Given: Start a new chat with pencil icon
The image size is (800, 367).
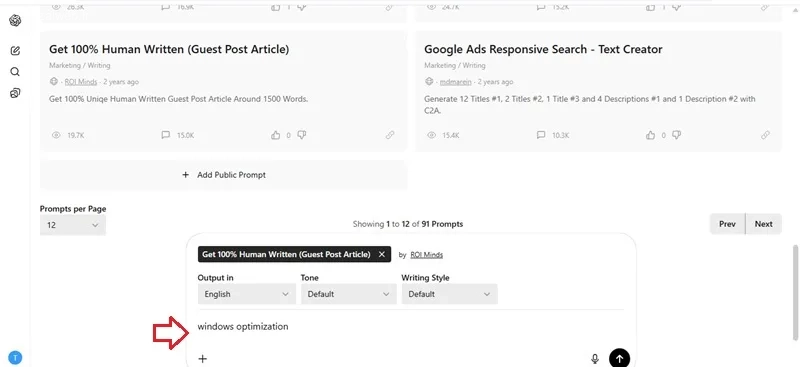Looking at the screenshot, I should coord(15,51).
